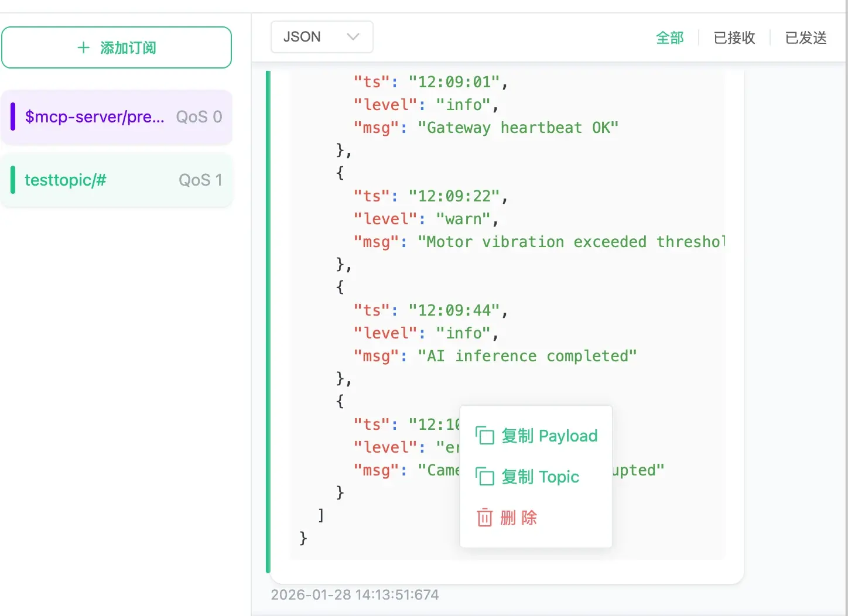The image size is (848, 616).
Task: Click the message timestamp 2026-01-28 14:13:51:674
Action: [x=354, y=595]
